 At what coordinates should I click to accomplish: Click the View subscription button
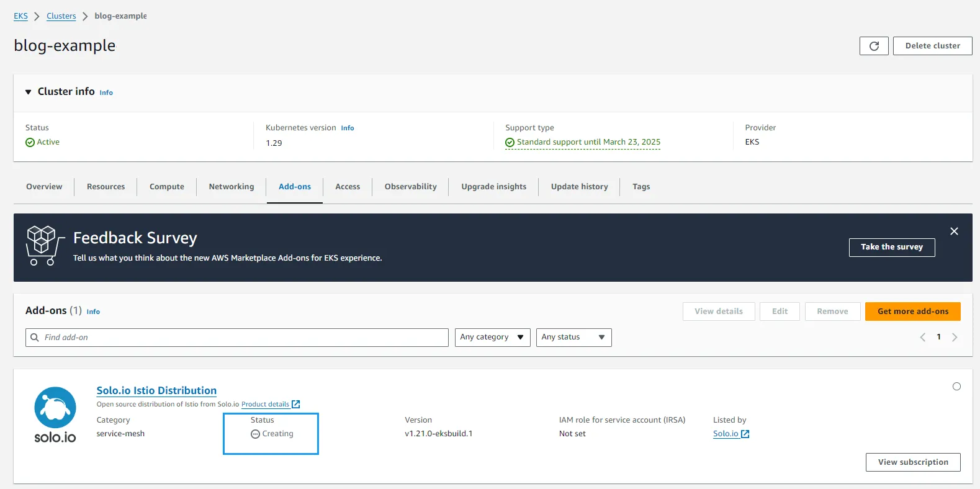(913, 462)
